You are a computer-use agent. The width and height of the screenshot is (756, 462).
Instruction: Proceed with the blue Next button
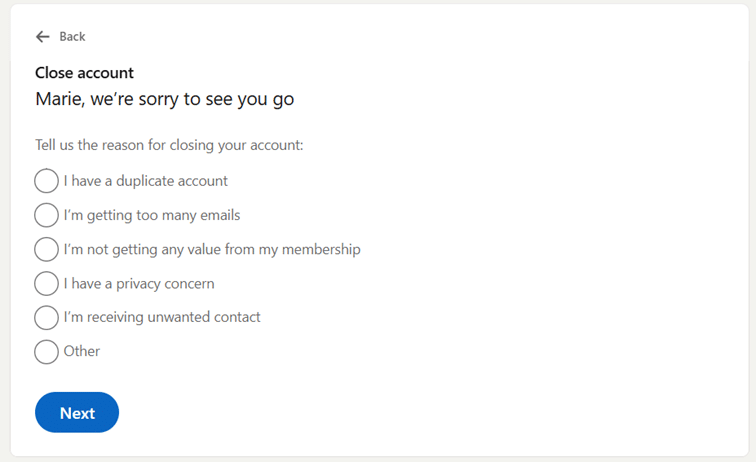pos(77,412)
